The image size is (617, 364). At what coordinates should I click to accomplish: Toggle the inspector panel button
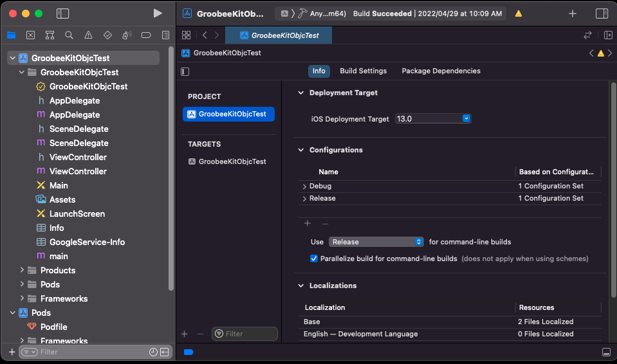pyautogui.click(x=602, y=14)
